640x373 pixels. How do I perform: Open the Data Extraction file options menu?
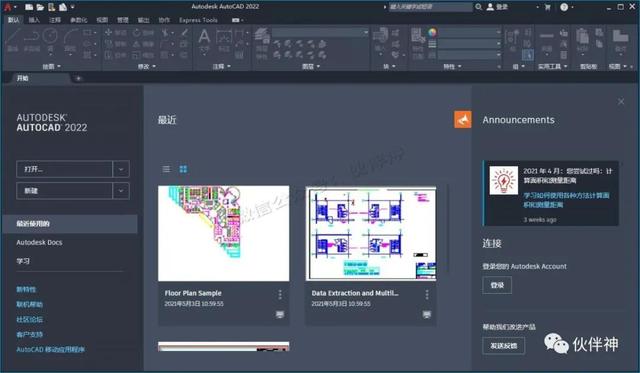point(427,294)
